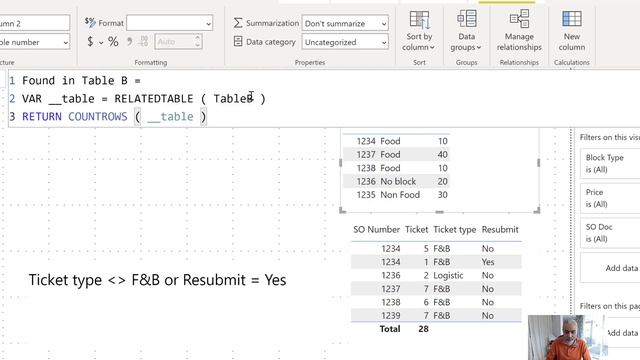Select row 1234 Food 10
640x360 pixels.
coord(396,141)
